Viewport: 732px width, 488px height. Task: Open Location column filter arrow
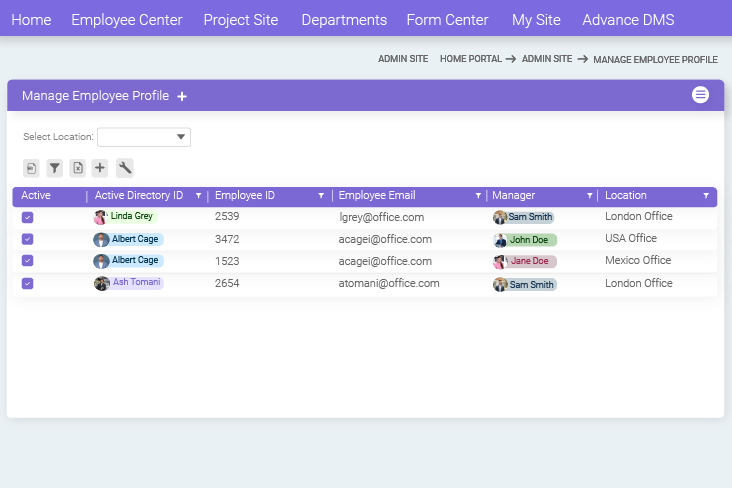click(706, 196)
